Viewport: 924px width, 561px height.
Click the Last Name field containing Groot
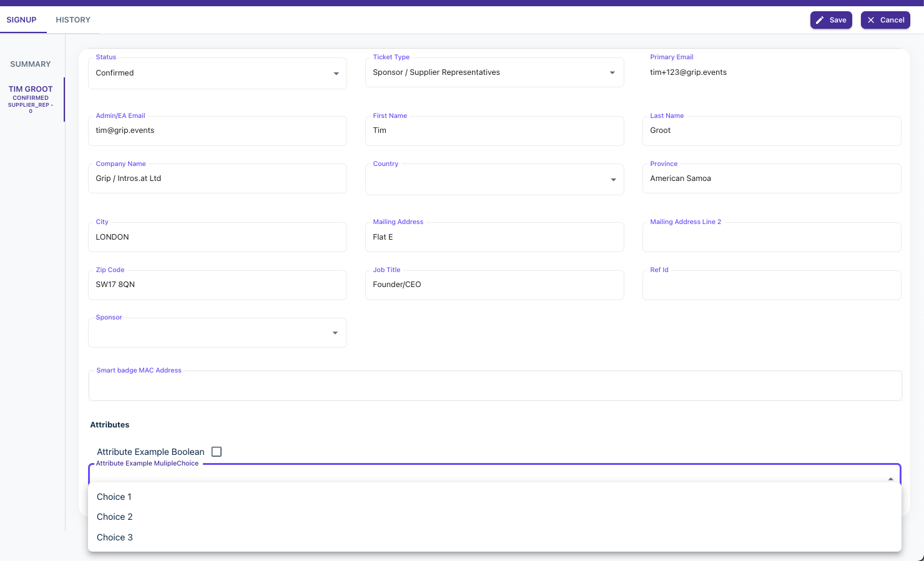[x=772, y=131]
